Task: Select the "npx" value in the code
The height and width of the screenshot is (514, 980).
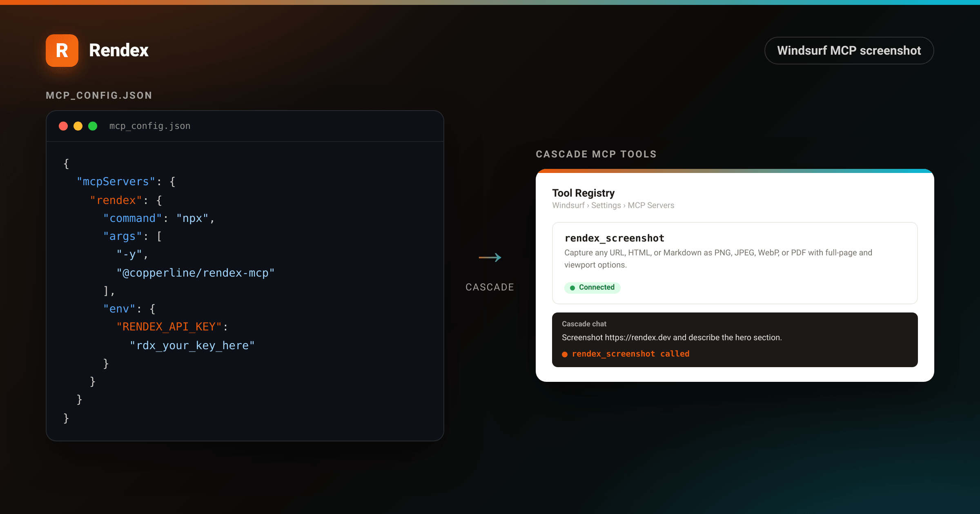Action: (192, 218)
